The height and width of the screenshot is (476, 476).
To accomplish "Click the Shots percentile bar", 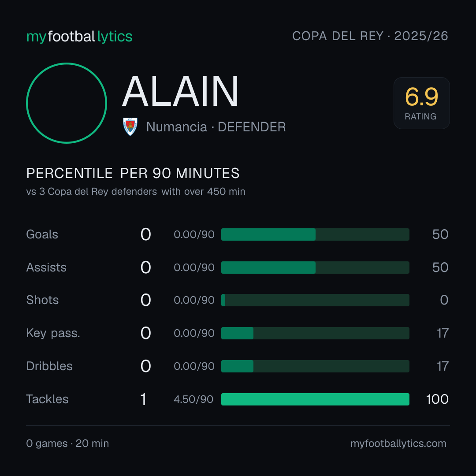I will tap(315, 300).
